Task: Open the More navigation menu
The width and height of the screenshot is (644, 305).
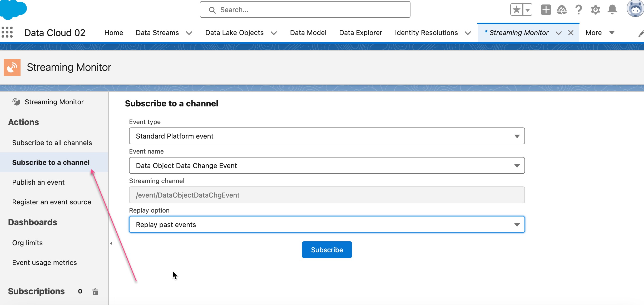Action: [x=600, y=33]
